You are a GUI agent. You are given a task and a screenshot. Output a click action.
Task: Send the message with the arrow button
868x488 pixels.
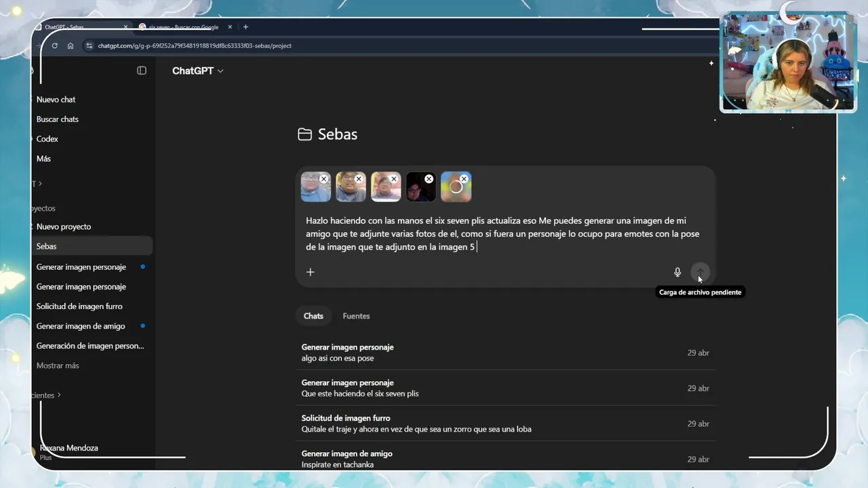(700, 272)
